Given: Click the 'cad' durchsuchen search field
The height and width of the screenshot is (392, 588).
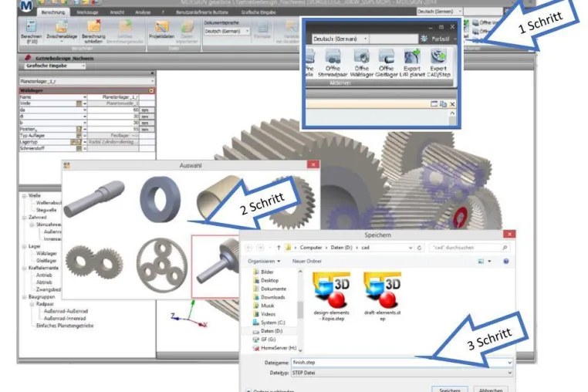Looking at the screenshot, I should point(468,248).
